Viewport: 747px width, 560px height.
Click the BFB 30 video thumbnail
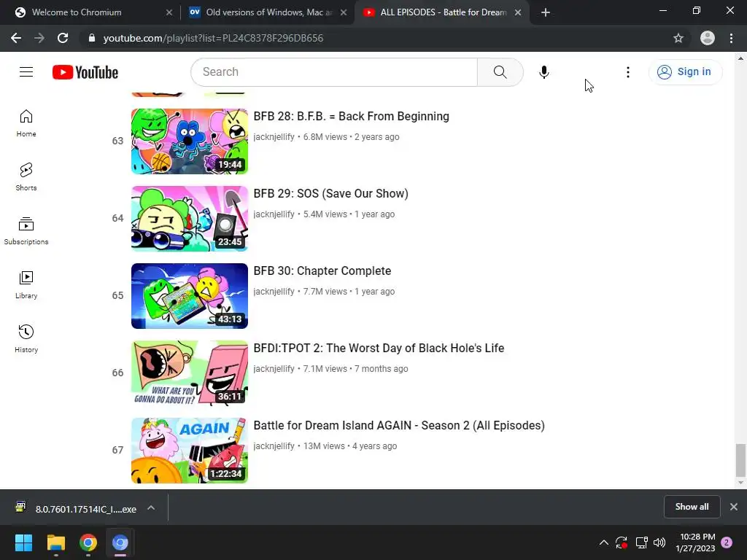(190, 296)
